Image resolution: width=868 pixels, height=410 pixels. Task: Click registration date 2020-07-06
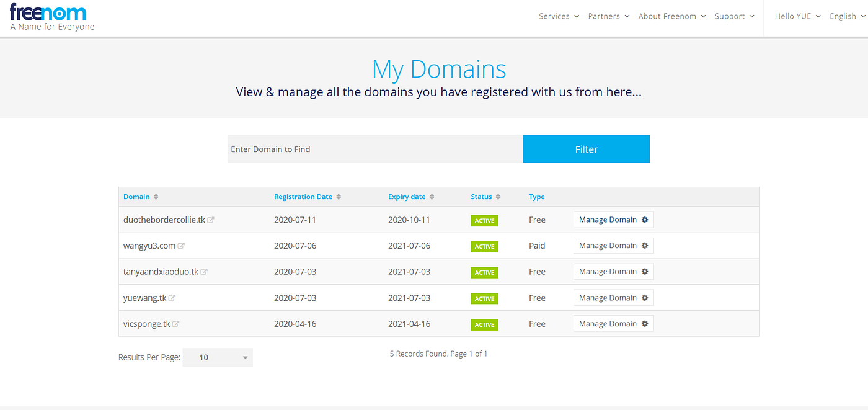pyautogui.click(x=295, y=246)
